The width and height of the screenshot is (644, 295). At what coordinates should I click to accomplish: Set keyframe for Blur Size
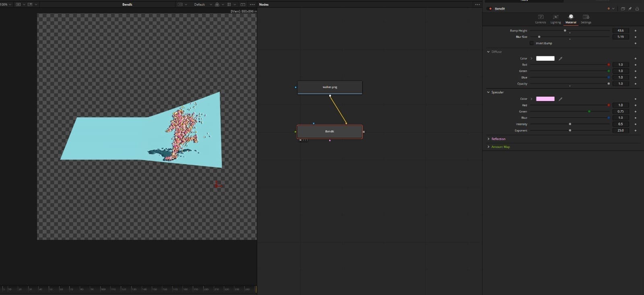(636, 37)
